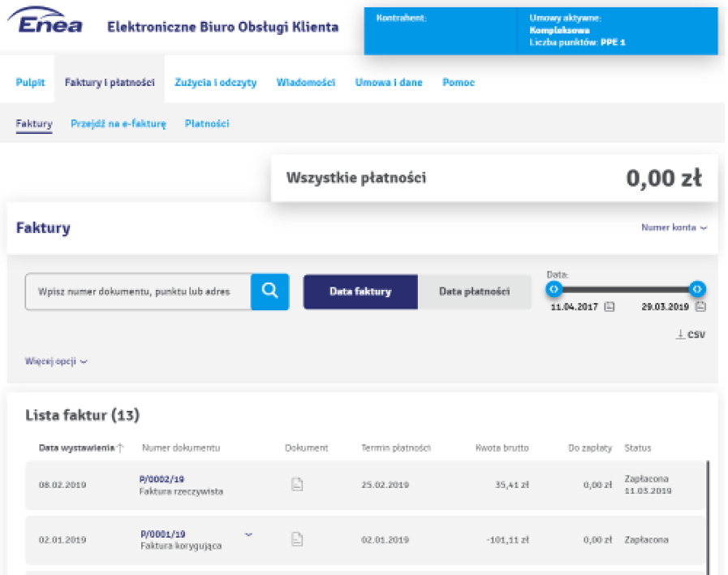Click the magnifier search button
This screenshot has height=575, width=728.
coord(269,291)
